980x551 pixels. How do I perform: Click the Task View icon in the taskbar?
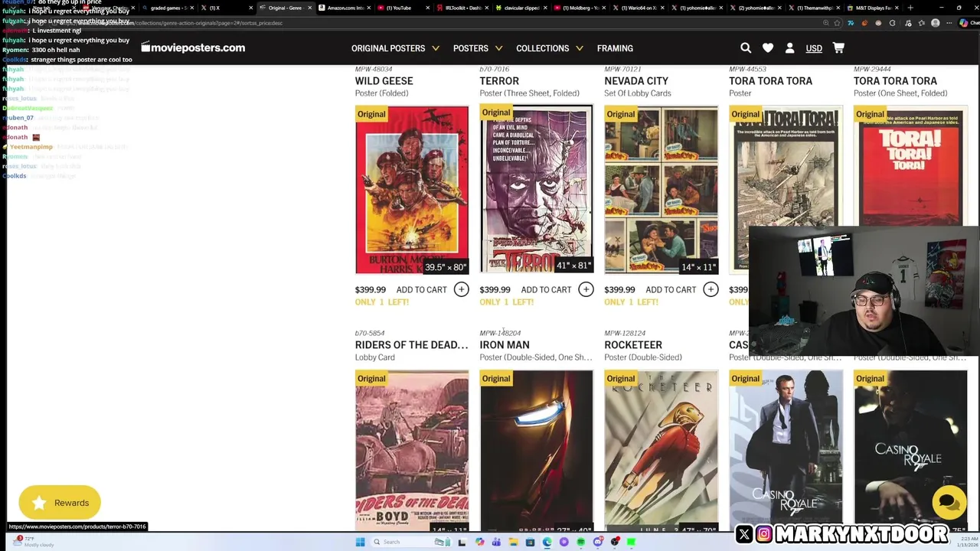pos(462,542)
